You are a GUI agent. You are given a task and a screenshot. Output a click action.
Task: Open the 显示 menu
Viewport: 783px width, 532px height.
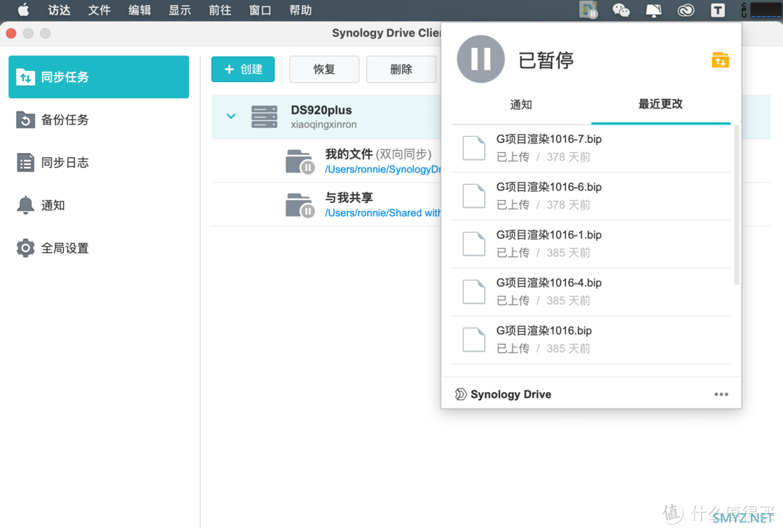(x=180, y=10)
